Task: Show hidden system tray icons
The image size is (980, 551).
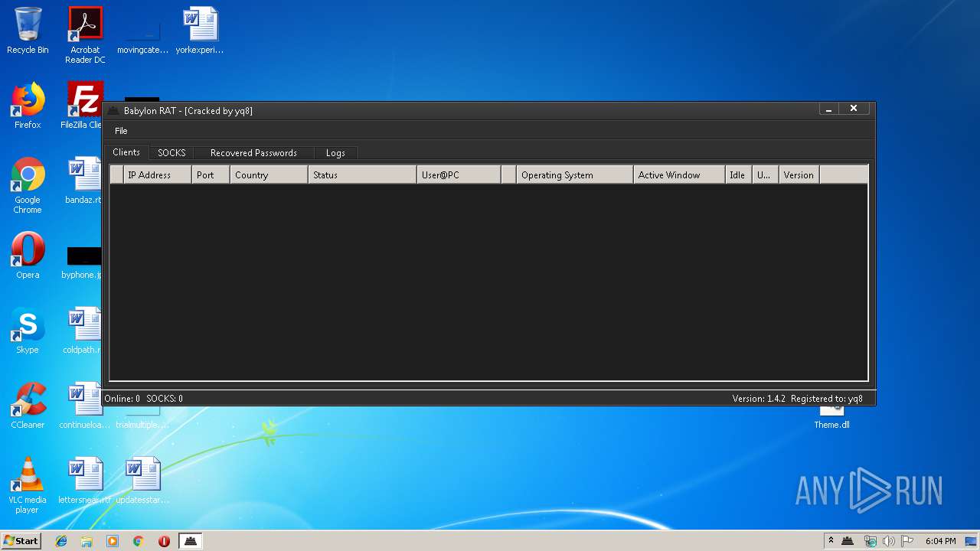Action: (x=831, y=541)
